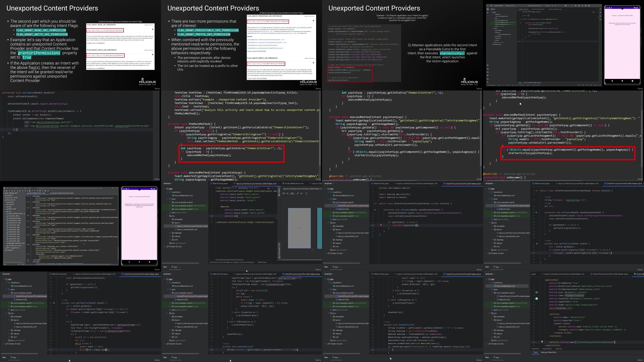
Task: Click green Run button in Android Studio toolbar frame
Action: [552, 6]
